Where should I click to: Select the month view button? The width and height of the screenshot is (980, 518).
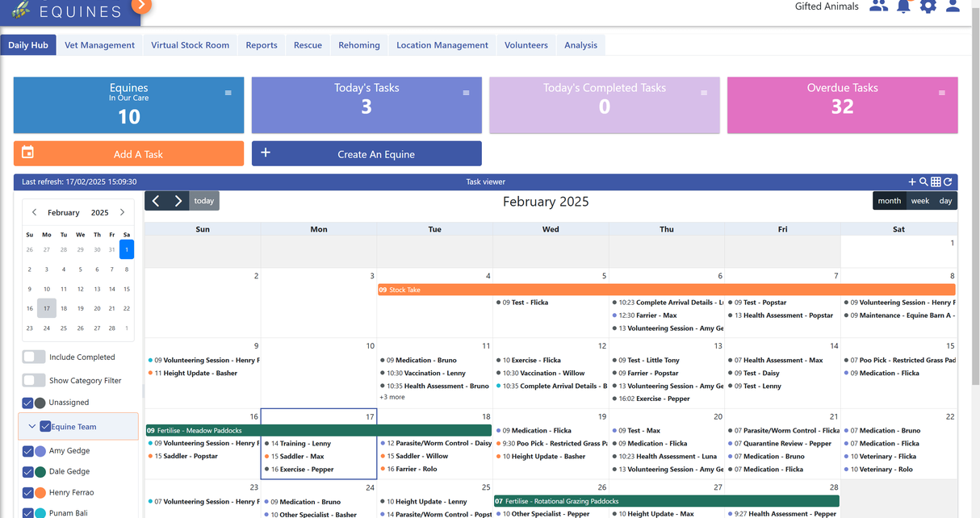(x=890, y=201)
